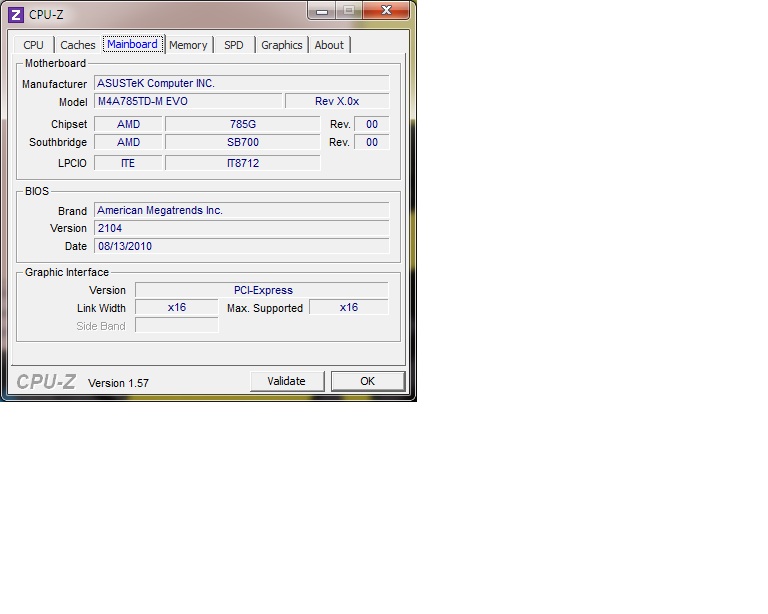Click the BIOS Date label
The width and height of the screenshot is (768, 614).
(x=76, y=246)
